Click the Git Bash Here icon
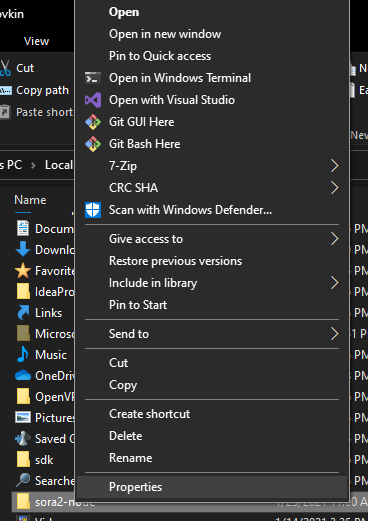Viewport: 368px width, 521px height. point(93,144)
